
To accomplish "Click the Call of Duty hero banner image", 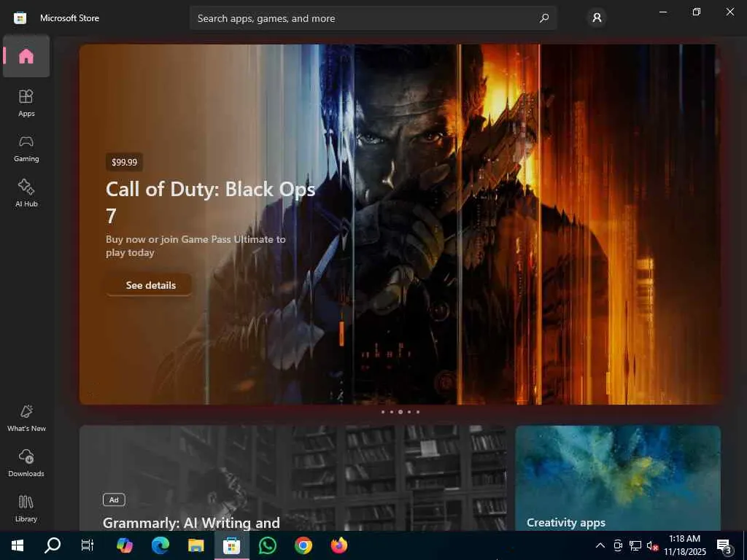I will point(400,225).
